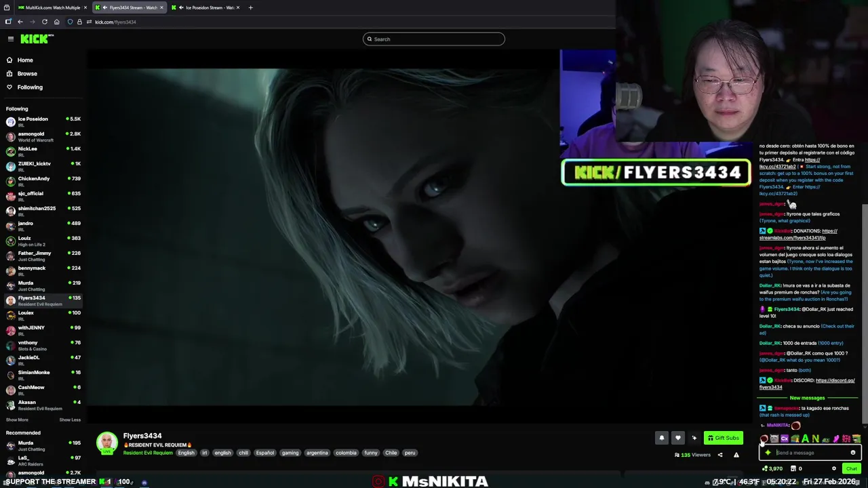Screen dimensions: 868x488
Task: Select the Español tag
Action: point(264,453)
